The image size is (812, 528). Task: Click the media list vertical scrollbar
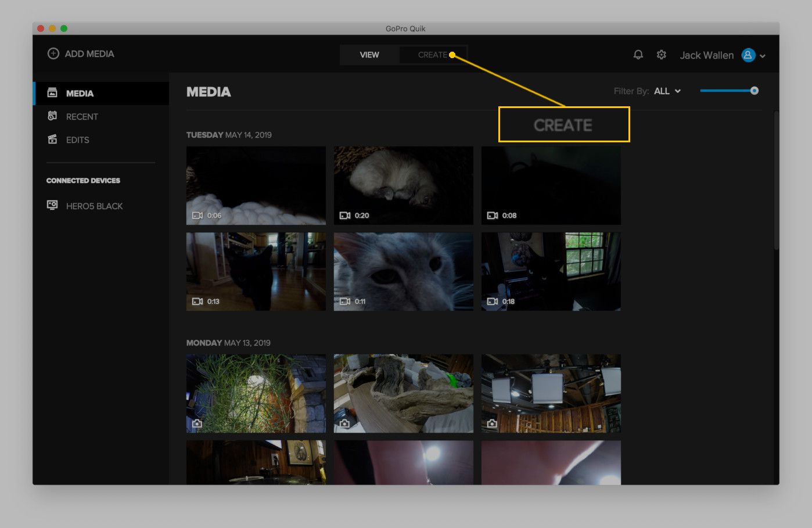(x=776, y=181)
